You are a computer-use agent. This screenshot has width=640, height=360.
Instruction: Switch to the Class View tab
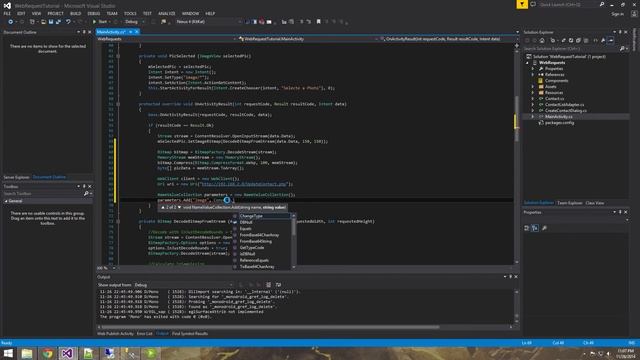595,203
